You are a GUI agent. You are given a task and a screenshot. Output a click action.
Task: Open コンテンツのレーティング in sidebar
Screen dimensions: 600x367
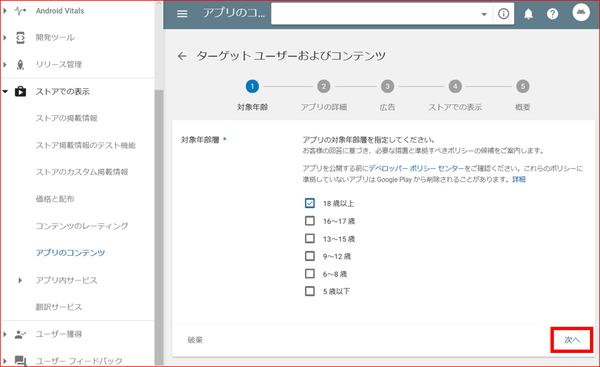click(82, 226)
